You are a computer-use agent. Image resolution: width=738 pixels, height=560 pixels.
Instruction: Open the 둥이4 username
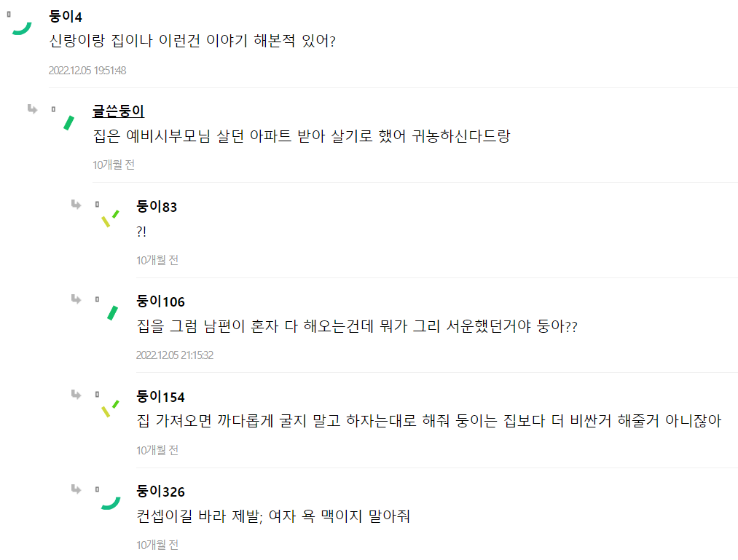pyautogui.click(x=65, y=17)
